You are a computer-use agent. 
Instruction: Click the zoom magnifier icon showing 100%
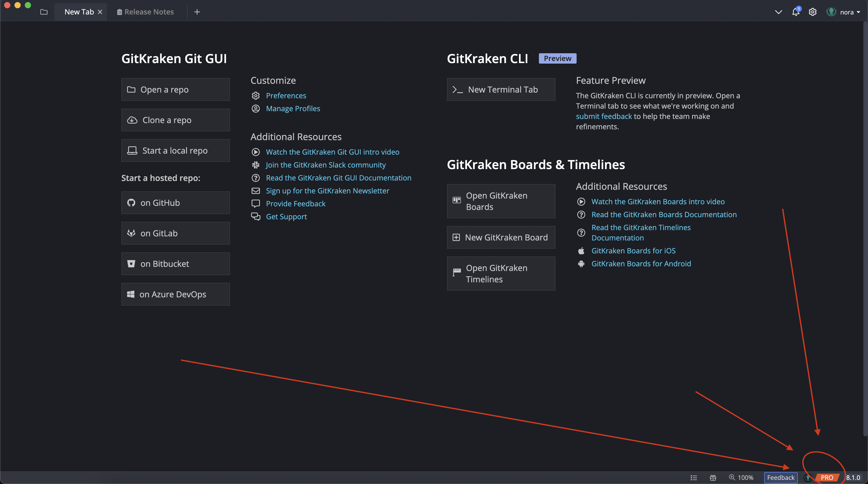732,477
